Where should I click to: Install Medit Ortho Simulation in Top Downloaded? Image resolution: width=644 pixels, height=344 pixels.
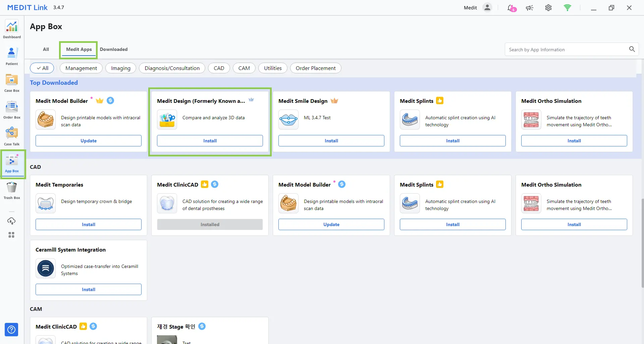tap(574, 141)
